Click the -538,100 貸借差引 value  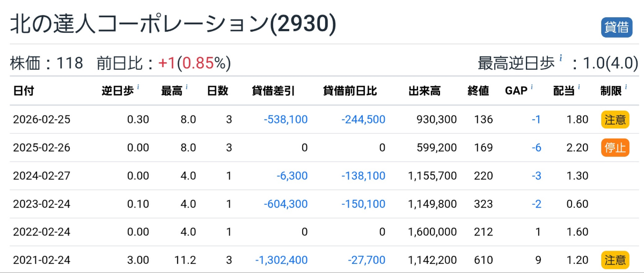286,119
